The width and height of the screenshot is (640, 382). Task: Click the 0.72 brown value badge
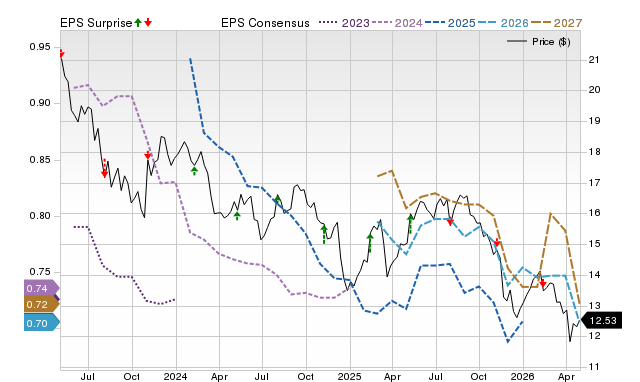pos(42,304)
